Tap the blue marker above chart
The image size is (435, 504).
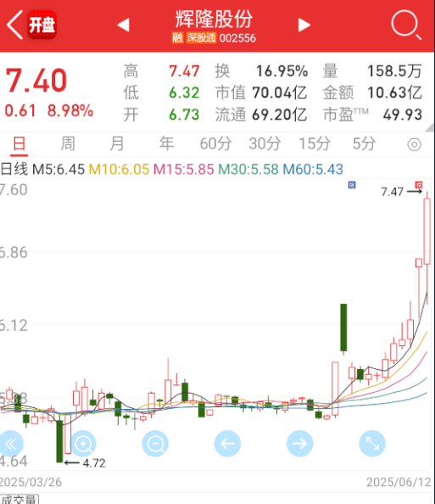pos(352,185)
